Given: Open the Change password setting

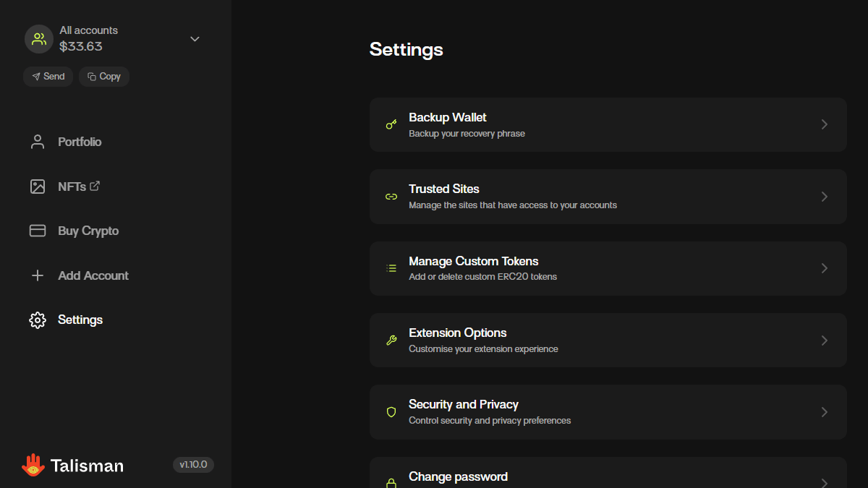Looking at the screenshot, I should click(x=608, y=473).
